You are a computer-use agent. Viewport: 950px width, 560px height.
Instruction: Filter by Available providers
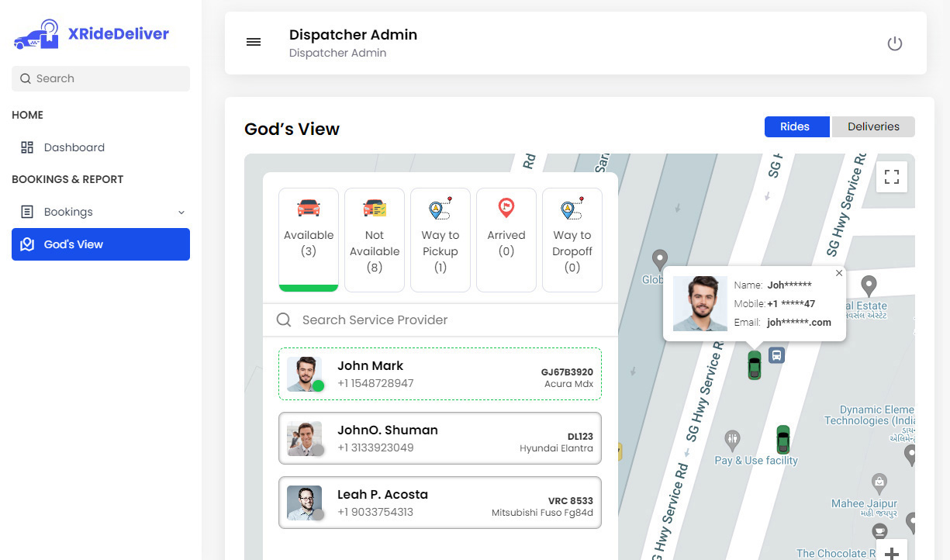309,239
